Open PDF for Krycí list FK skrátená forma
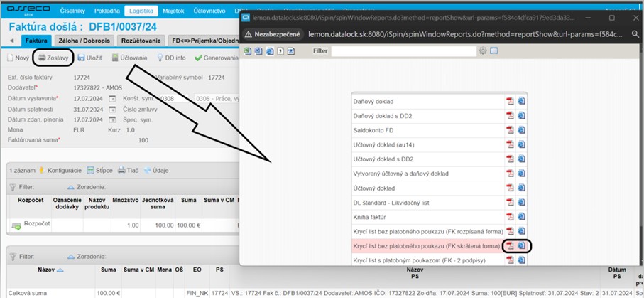Screen dimensions: 644x298 coord(509,246)
